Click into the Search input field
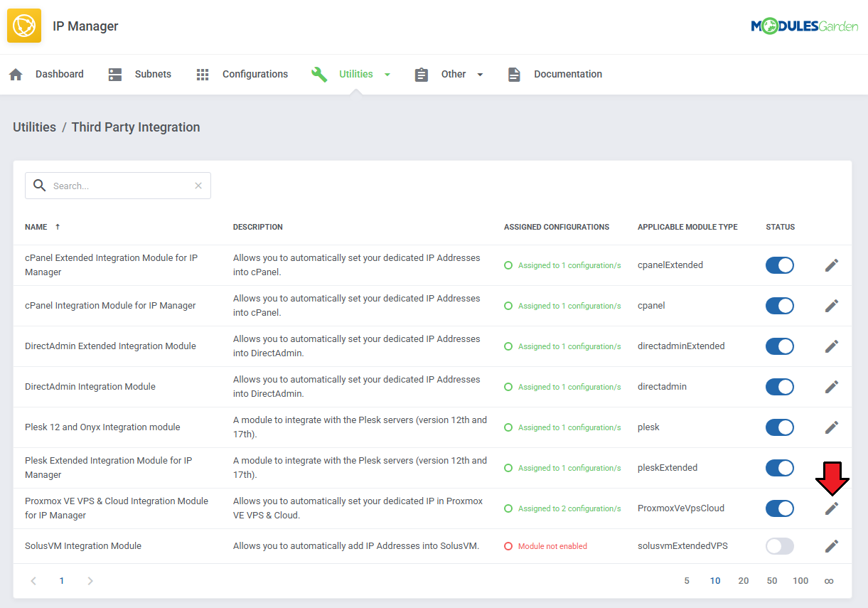This screenshot has width=868, height=608. 121,186
